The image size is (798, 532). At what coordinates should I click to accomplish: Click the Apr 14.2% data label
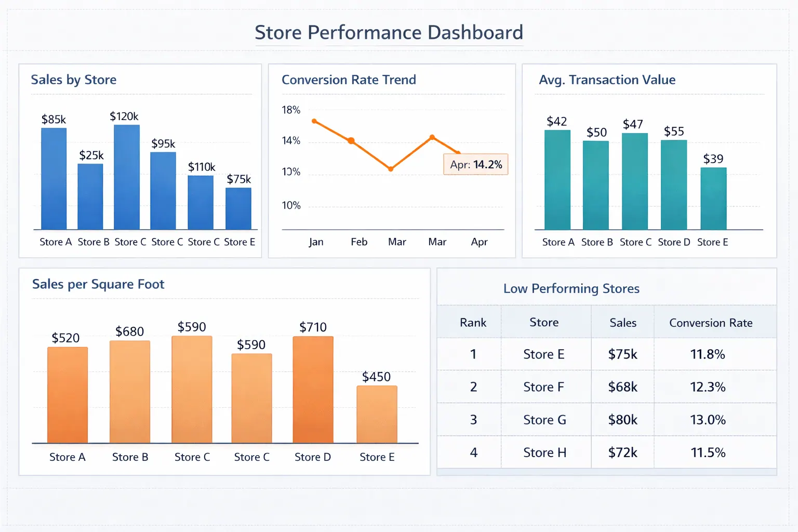pos(475,164)
